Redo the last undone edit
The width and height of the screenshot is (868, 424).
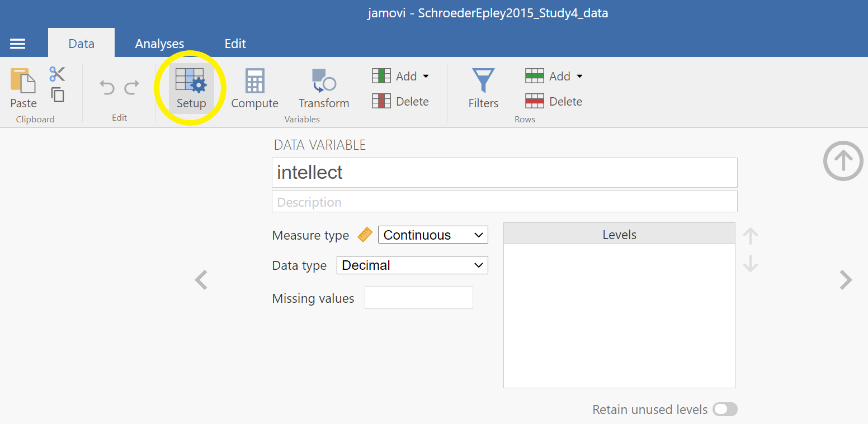click(132, 88)
